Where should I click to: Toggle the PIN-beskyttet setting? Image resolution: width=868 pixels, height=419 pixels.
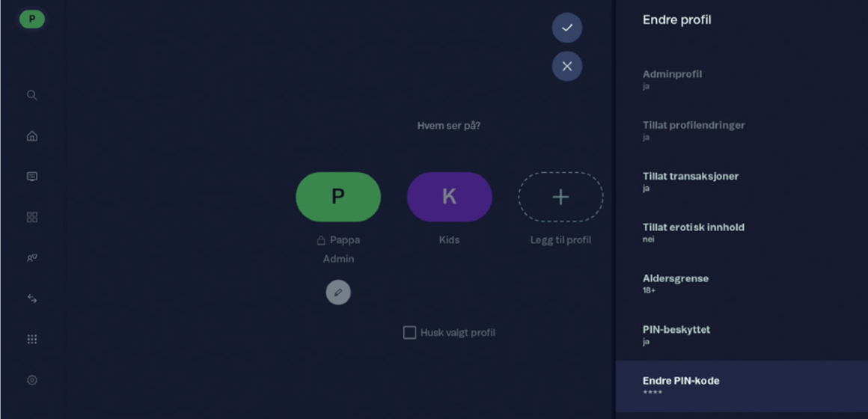(x=742, y=335)
